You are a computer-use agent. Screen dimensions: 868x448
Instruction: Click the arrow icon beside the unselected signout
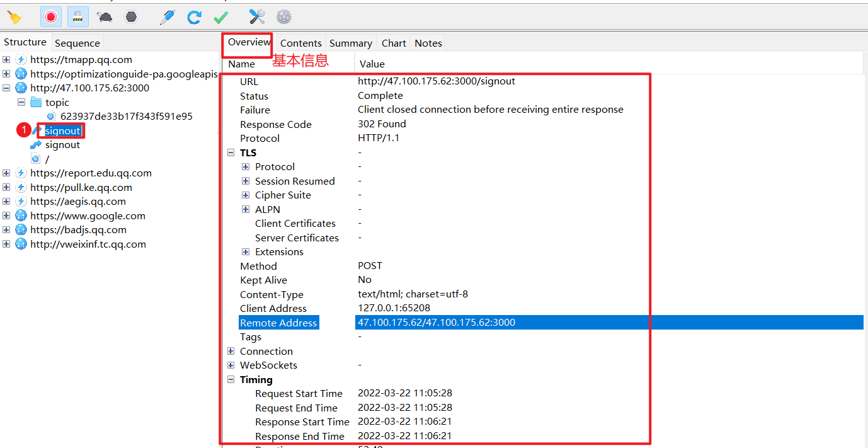coord(36,145)
